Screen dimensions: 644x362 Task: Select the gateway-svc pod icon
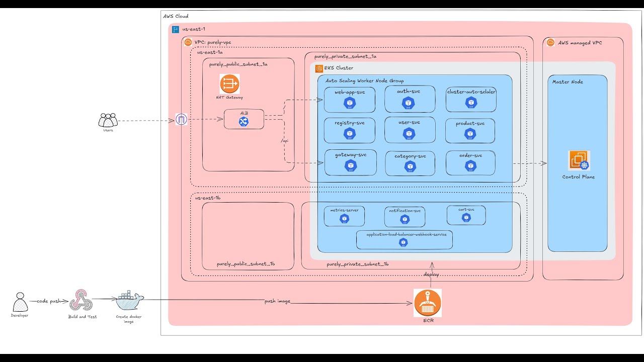pyautogui.click(x=350, y=165)
